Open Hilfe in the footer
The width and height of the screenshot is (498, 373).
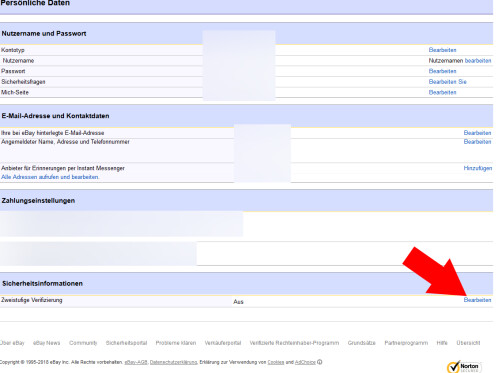tap(442, 343)
